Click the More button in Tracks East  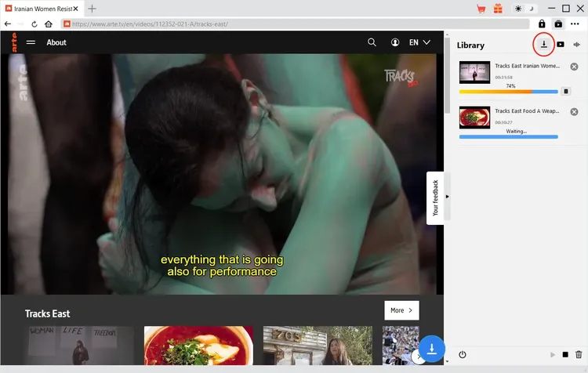[401, 310]
